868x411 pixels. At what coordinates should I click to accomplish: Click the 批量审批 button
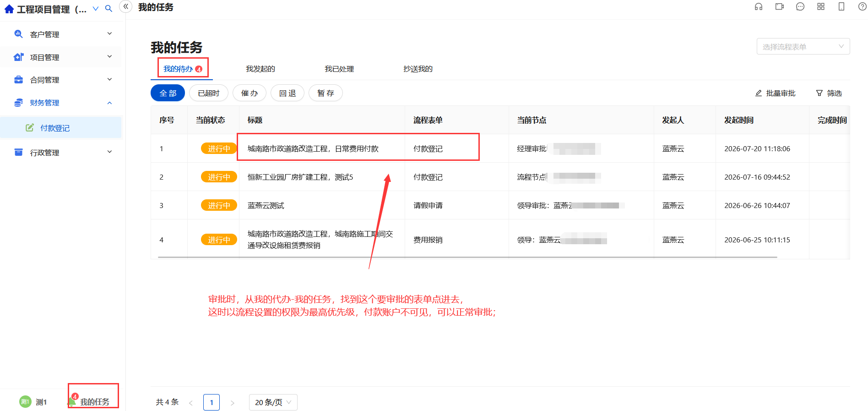776,93
